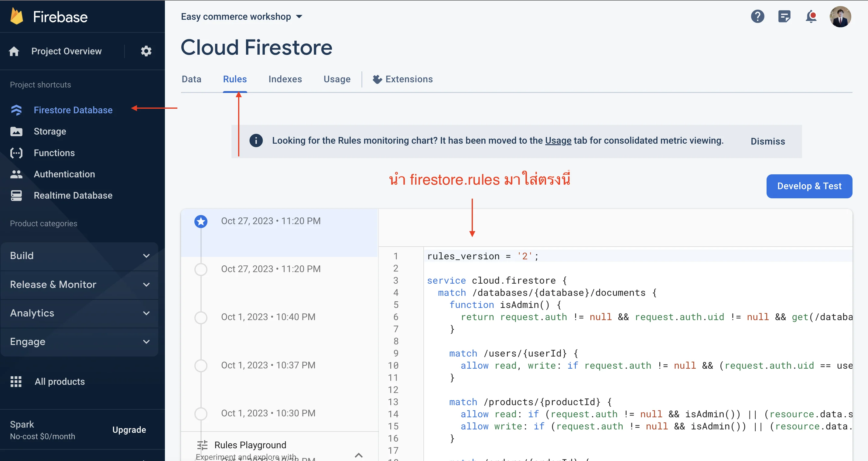Click the Oct 1, 2023 10:40 PM timestamp text
Viewport: 868px width, 461px height.
(268, 317)
